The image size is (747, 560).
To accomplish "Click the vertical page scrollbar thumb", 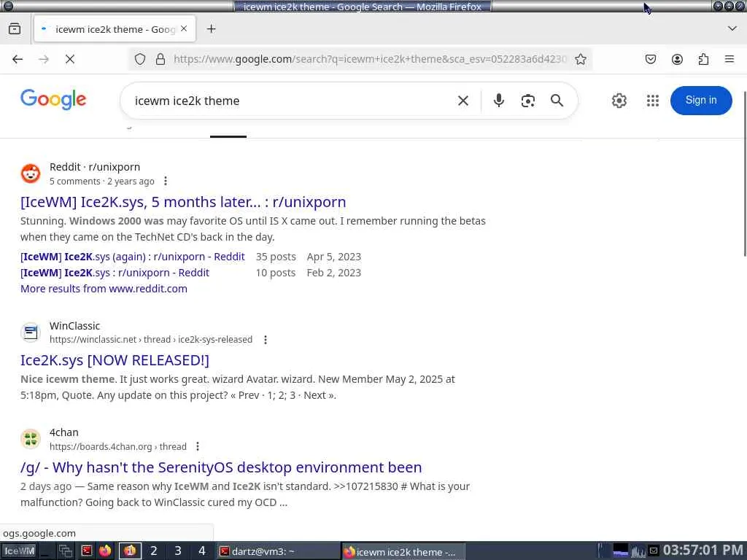I will click(745, 174).
